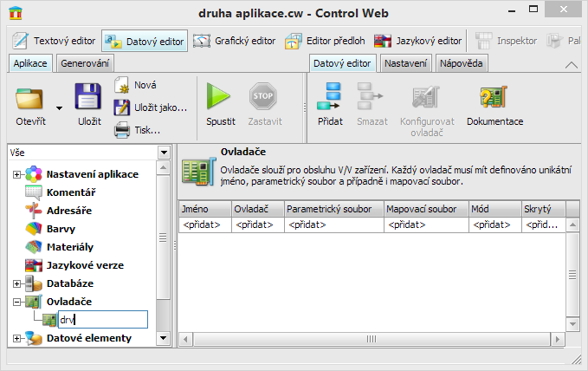Collapse the Ovladače tree node
The height and width of the screenshot is (371, 588).
tap(16, 302)
